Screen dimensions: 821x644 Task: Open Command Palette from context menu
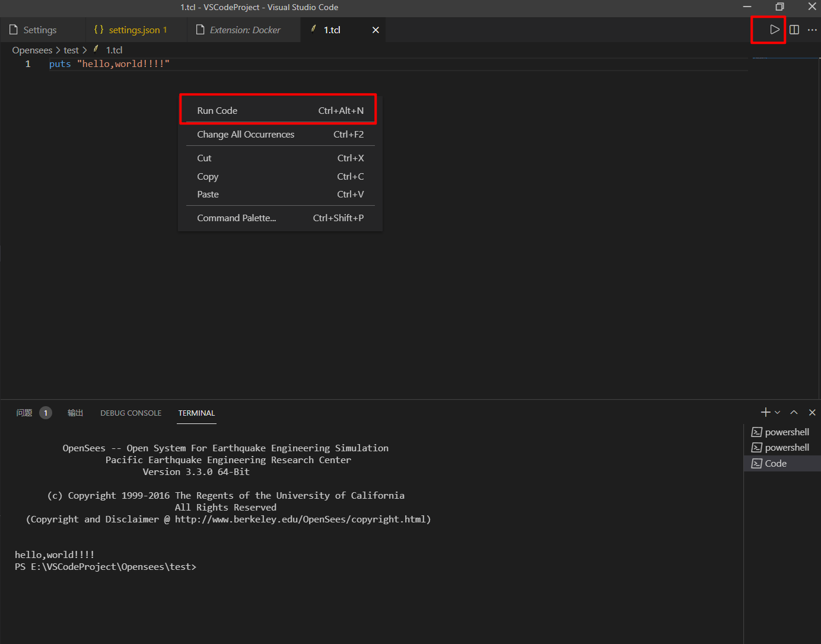click(x=280, y=218)
